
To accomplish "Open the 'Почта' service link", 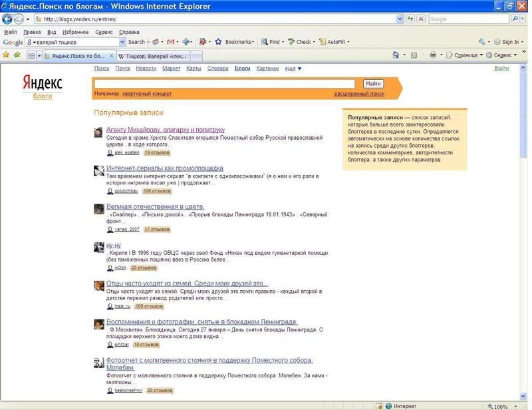I will point(122,69).
